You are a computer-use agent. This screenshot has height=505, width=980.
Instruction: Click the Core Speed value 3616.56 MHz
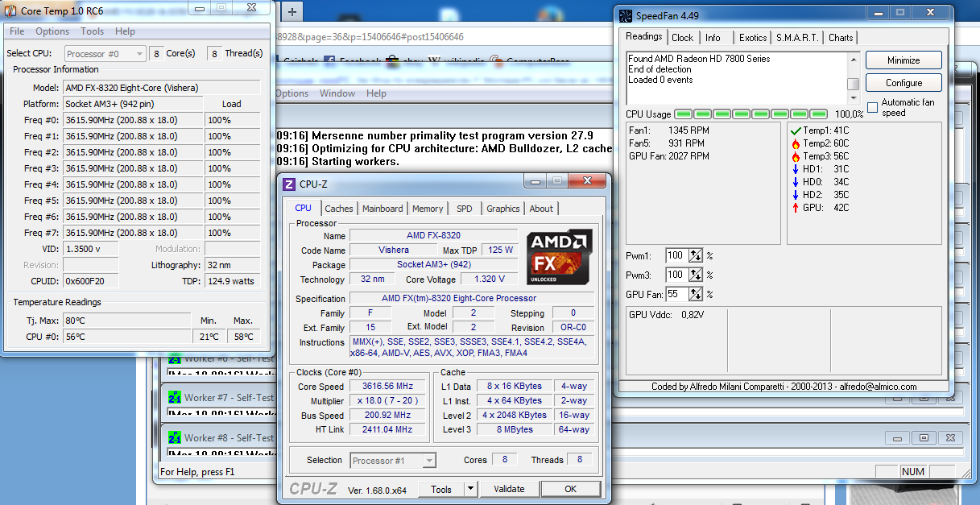pos(387,387)
